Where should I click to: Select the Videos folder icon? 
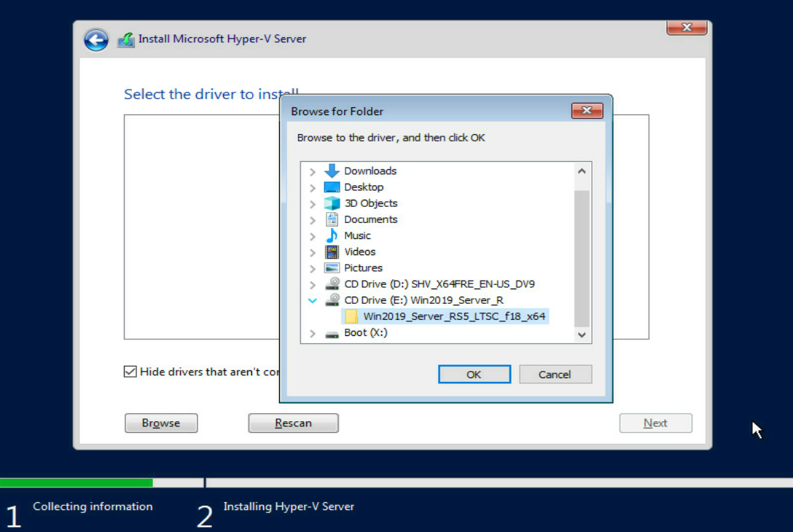pyautogui.click(x=332, y=252)
